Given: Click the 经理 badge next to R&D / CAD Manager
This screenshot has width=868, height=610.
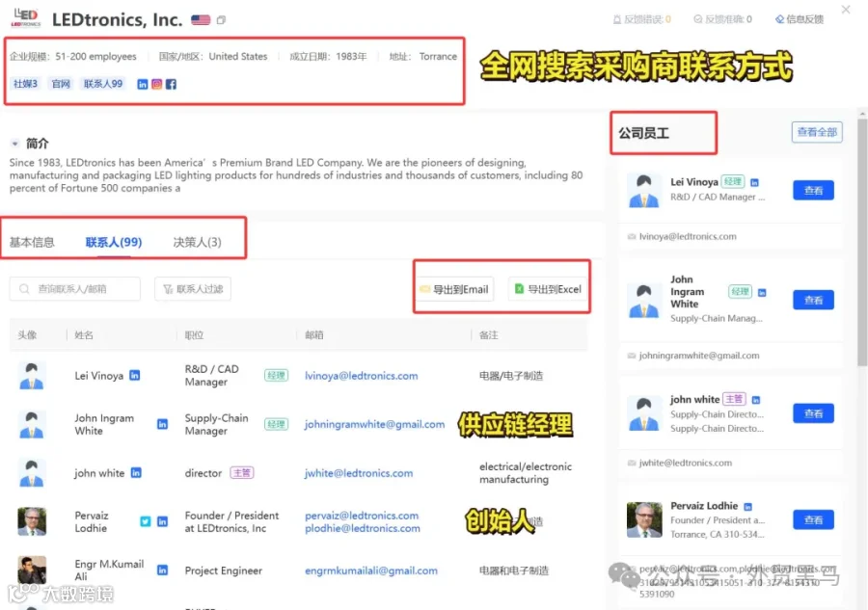Looking at the screenshot, I should (x=276, y=376).
